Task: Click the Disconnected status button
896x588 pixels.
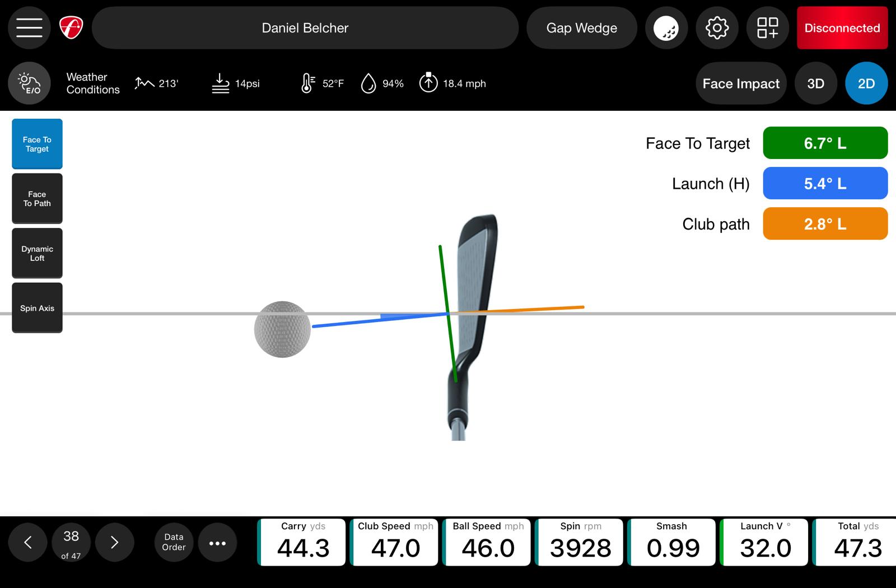Action: click(x=842, y=28)
